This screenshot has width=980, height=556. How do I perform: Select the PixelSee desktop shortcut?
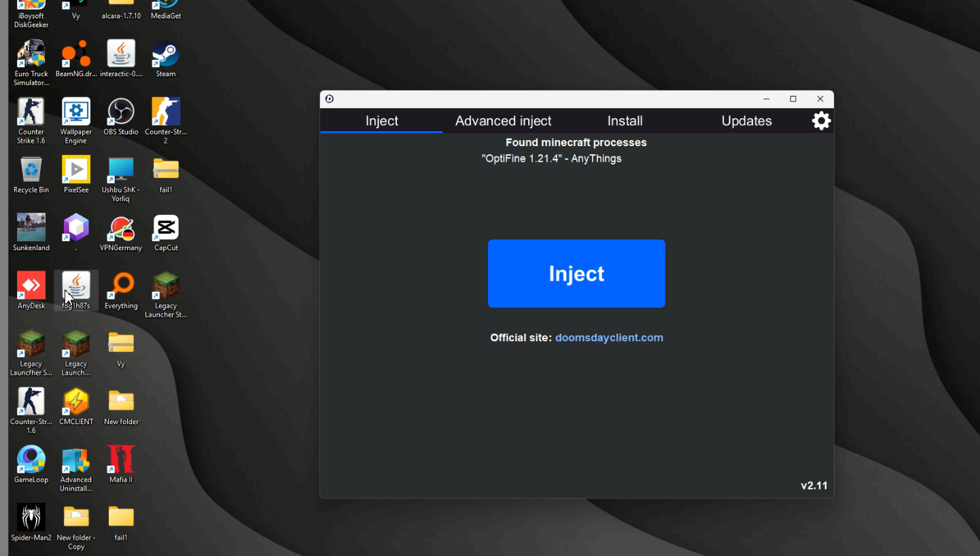pos(76,175)
